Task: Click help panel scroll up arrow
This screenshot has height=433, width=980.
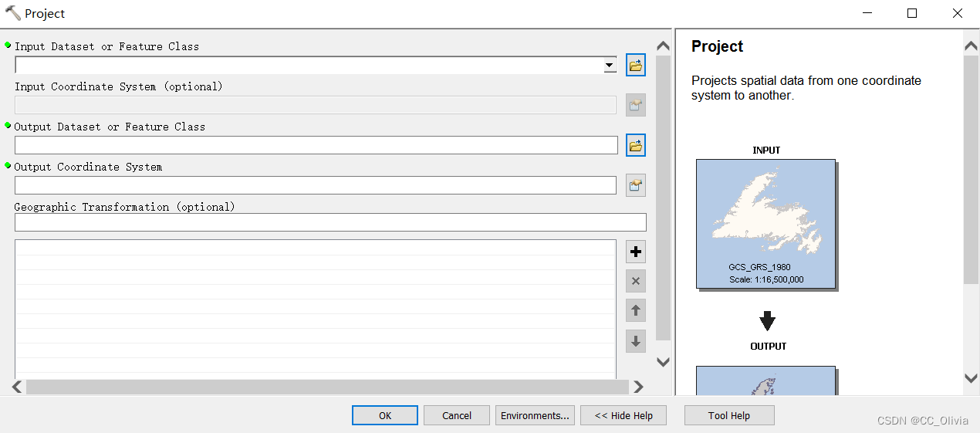Action: 972,46
